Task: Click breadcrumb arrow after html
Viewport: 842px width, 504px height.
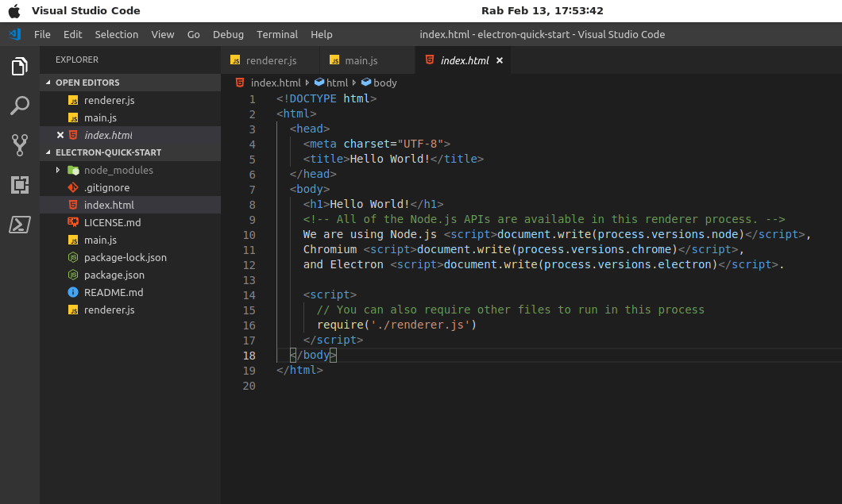Action: (353, 83)
